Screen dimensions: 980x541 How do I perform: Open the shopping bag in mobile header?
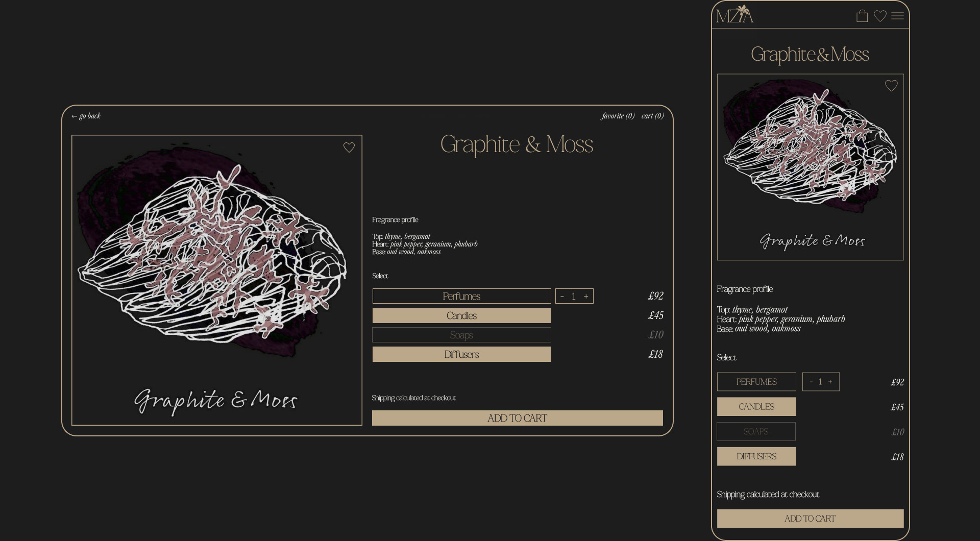click(x=862, y=16)
